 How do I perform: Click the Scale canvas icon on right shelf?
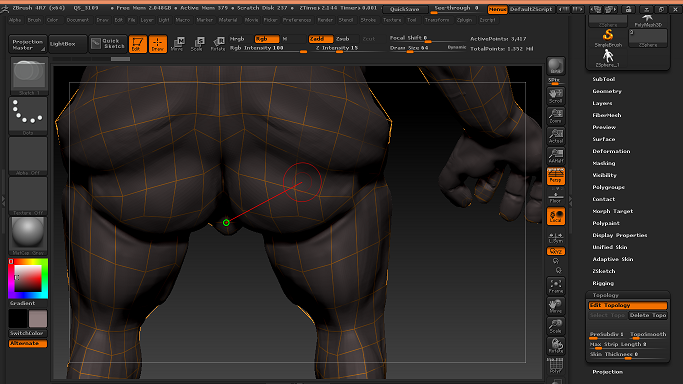(x=556, y=326)
